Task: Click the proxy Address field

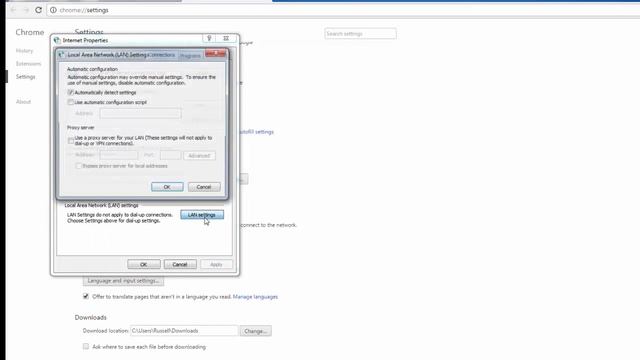Action: coord(119,155)
